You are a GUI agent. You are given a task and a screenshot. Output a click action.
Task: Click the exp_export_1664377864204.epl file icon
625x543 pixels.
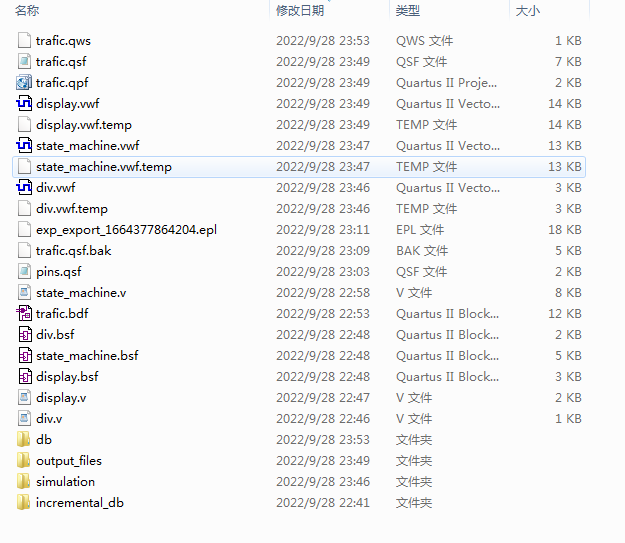pos(24,230)
